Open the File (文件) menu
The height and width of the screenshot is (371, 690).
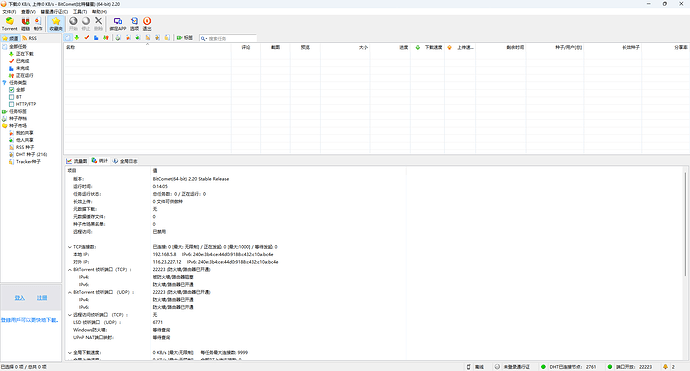tap(9, 11)
